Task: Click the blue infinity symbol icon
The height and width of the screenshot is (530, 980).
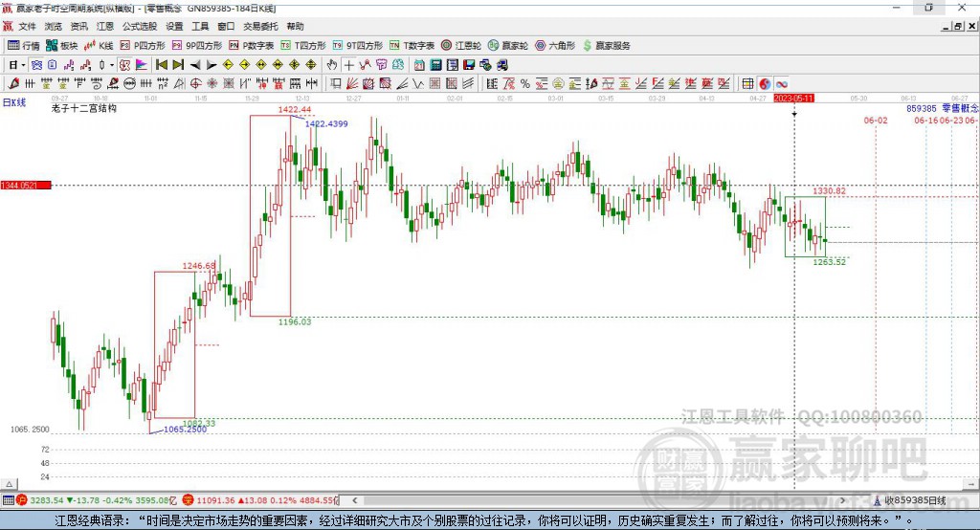Action: [781, 84]
